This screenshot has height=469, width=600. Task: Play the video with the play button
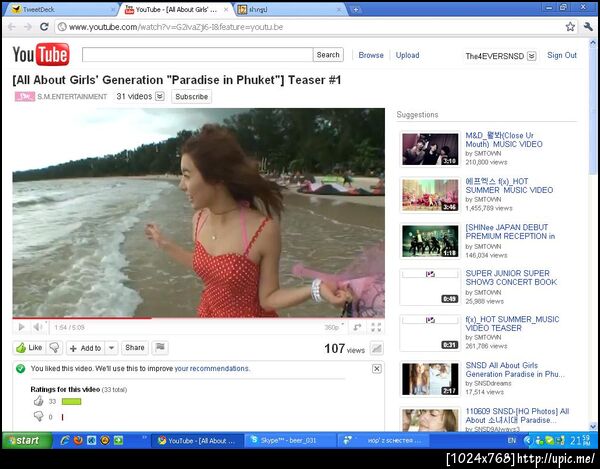point(22,327)
